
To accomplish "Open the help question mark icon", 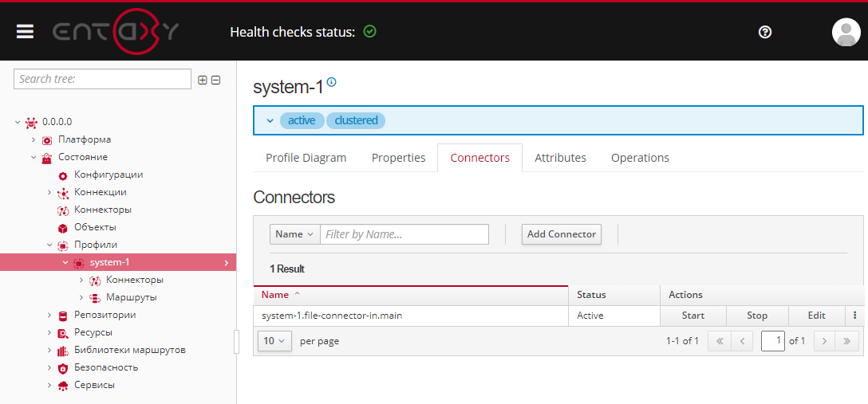I will point(765,32).
